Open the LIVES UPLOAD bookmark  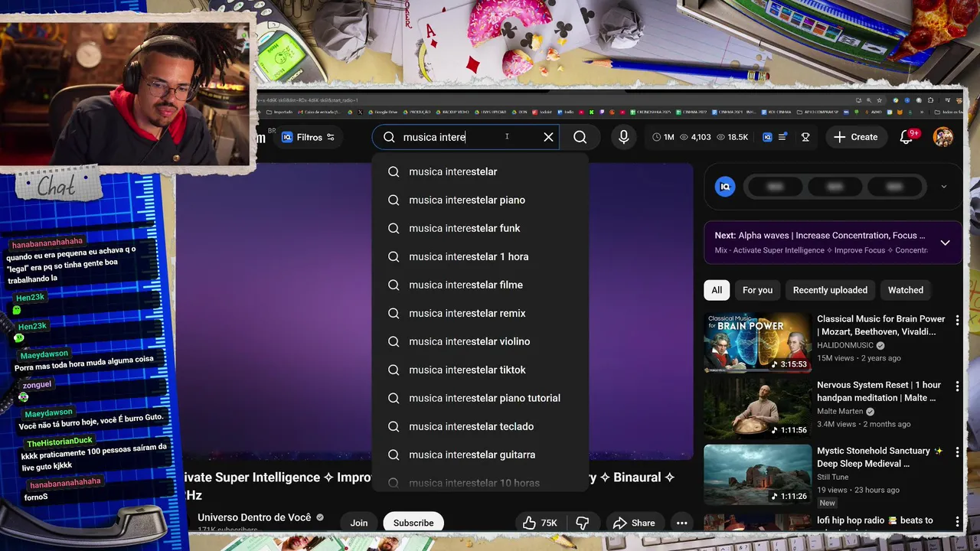coord(490,112)
